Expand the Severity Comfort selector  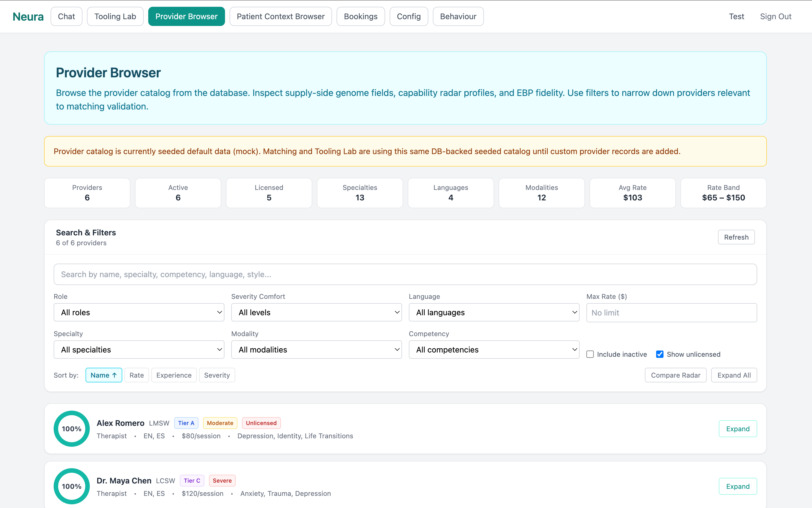(316, 312)
